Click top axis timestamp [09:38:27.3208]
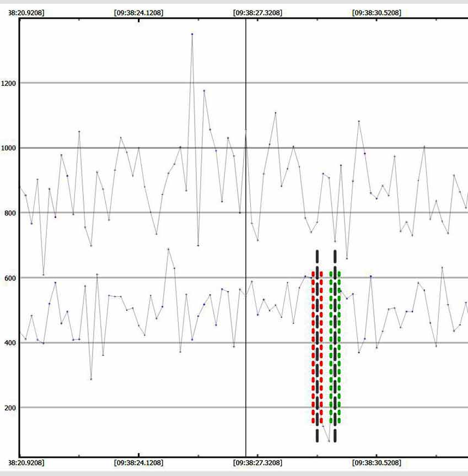 [x=257, y=13]
